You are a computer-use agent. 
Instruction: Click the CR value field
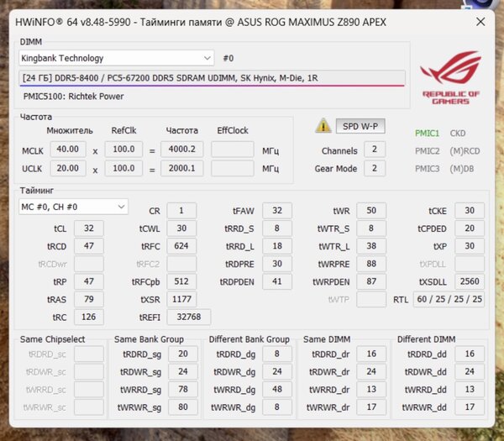pos(181,211)
